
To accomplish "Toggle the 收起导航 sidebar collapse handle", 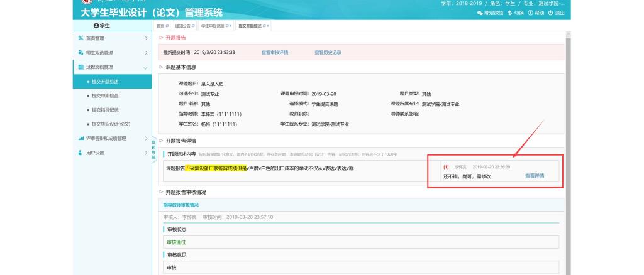I will [x=153, y=149].
